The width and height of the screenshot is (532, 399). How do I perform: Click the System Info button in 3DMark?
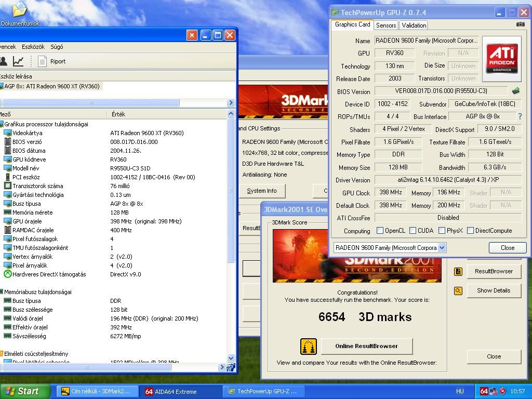tap(262, 191)
